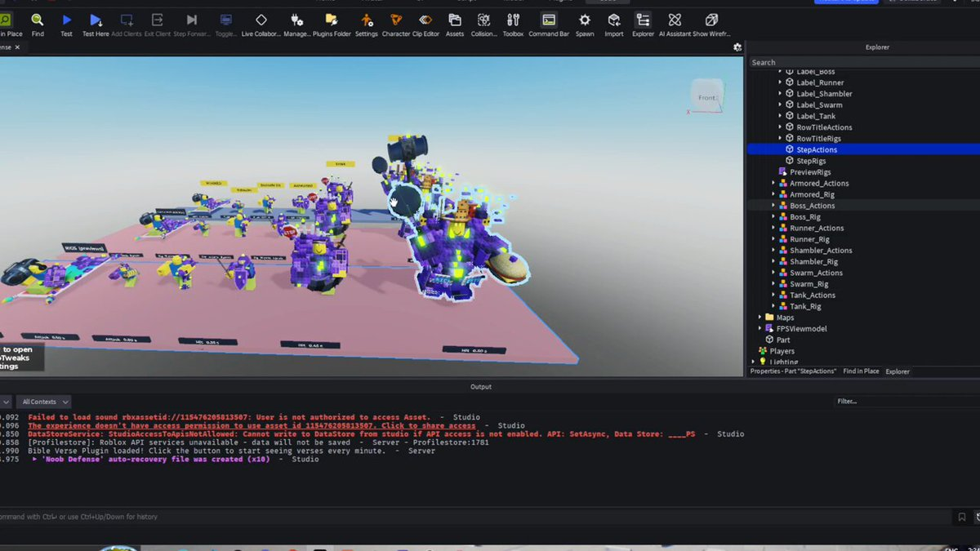Click the Front view orientation cube

pos(706,96)
